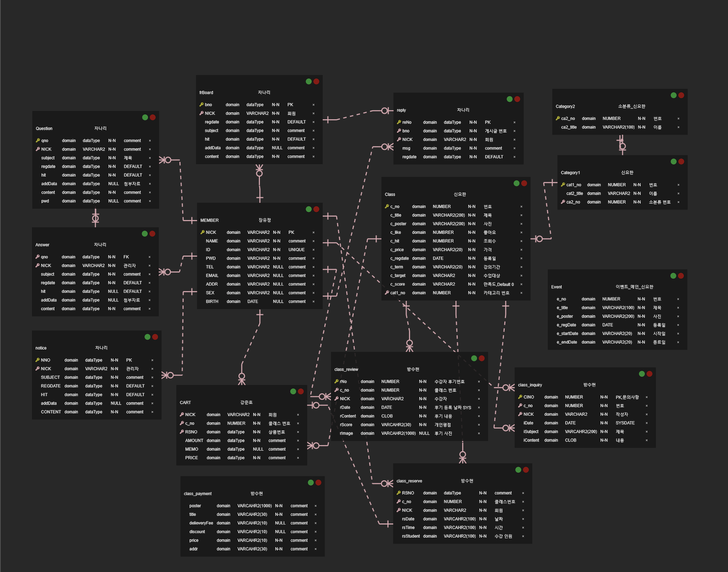Click NULL on class_review rImage row
The height and width of the screenshot is (572, 728).
pyautogui.click(x=424, y=434)
